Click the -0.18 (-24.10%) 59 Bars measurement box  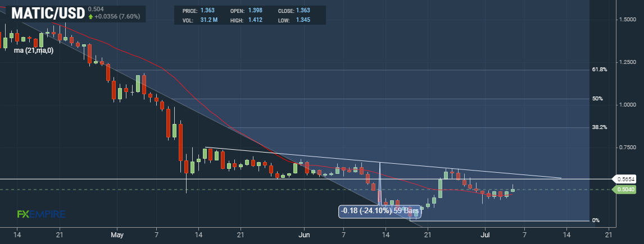pyautogui.click(x=380, y=211)
